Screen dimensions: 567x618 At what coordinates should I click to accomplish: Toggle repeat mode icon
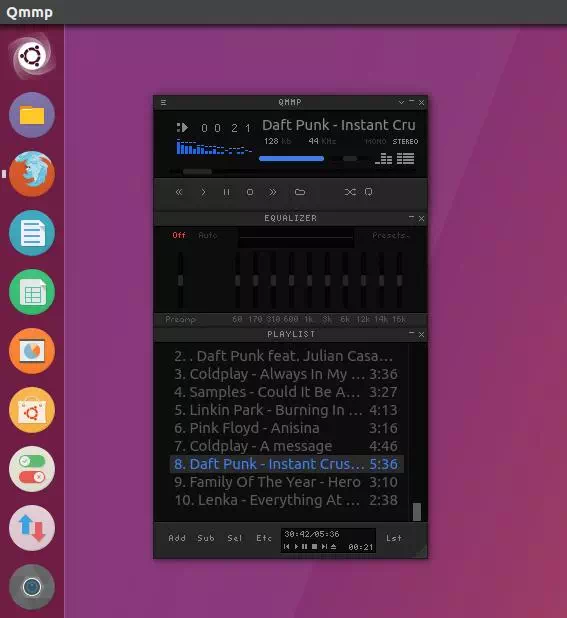(x=368, y=192)
